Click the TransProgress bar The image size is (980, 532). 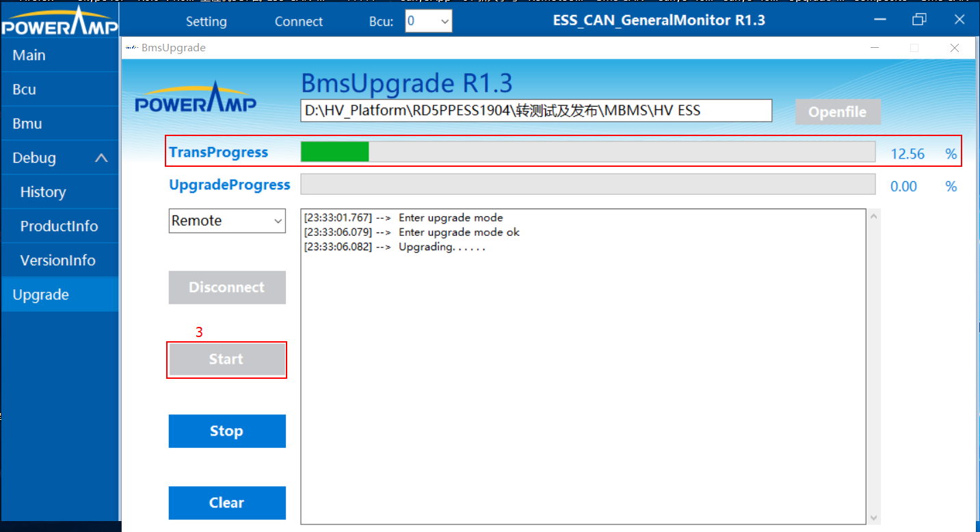click(588, 152)
